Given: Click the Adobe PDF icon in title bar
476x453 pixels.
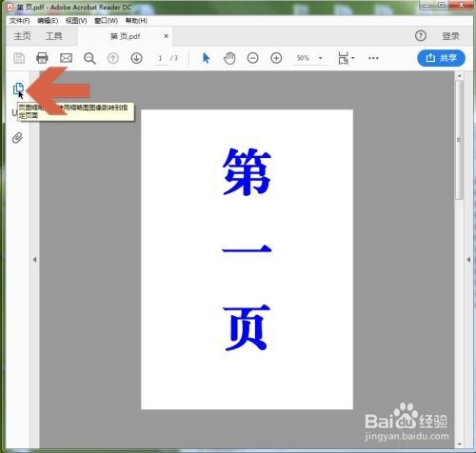Looking at the screenshot, I should coord(10,7).
